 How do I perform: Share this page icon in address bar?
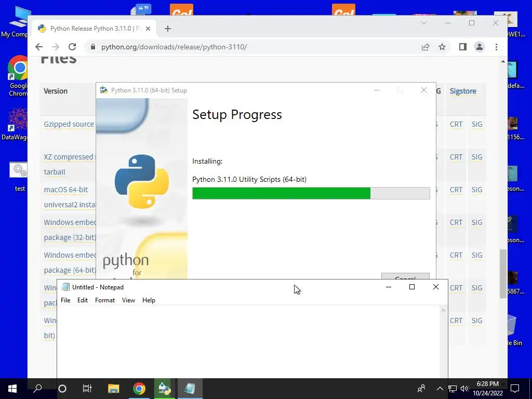click(x=425, y=47)
